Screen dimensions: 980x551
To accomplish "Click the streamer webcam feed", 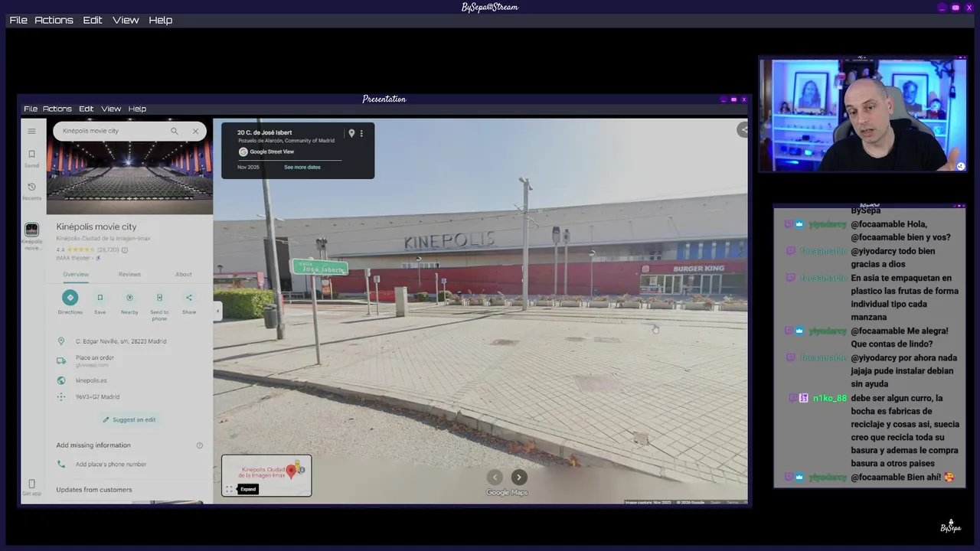I will click(863, 115).
